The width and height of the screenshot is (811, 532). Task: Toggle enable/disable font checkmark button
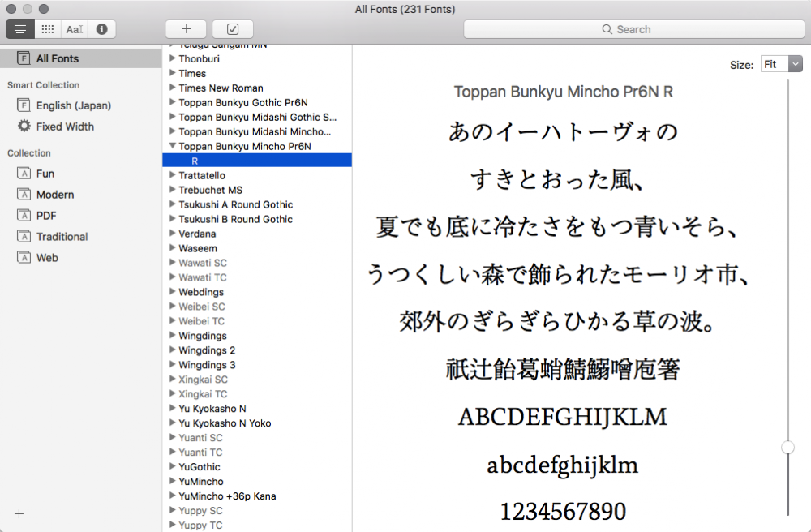[233, 29]
